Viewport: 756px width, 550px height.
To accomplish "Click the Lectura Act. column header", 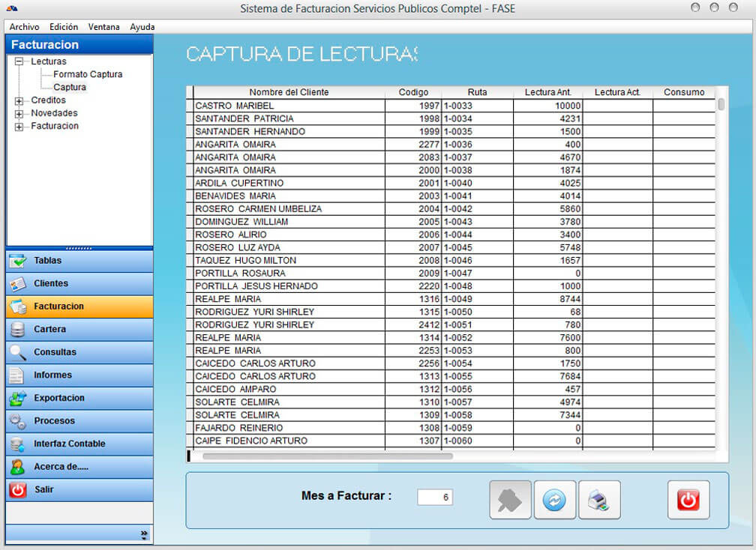I will [618, 92].
